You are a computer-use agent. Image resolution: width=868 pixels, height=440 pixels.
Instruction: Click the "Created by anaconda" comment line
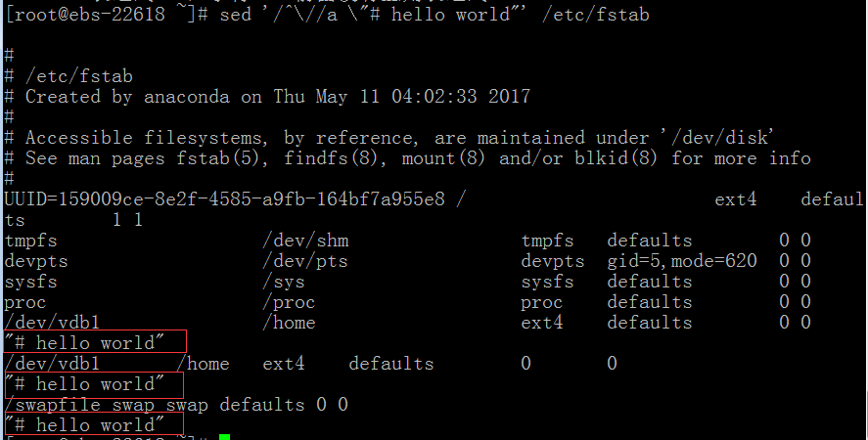click(267, 96)
